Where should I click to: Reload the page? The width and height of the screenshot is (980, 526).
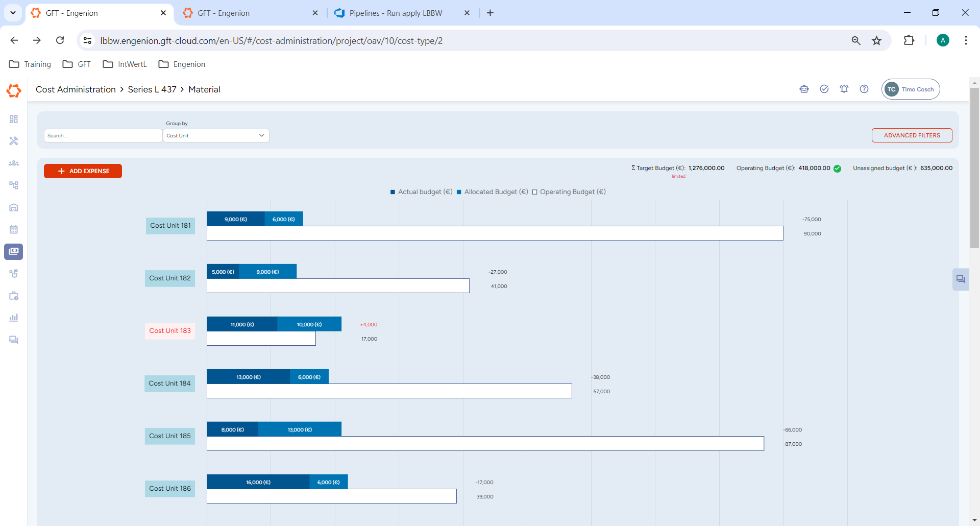(60, 40)
